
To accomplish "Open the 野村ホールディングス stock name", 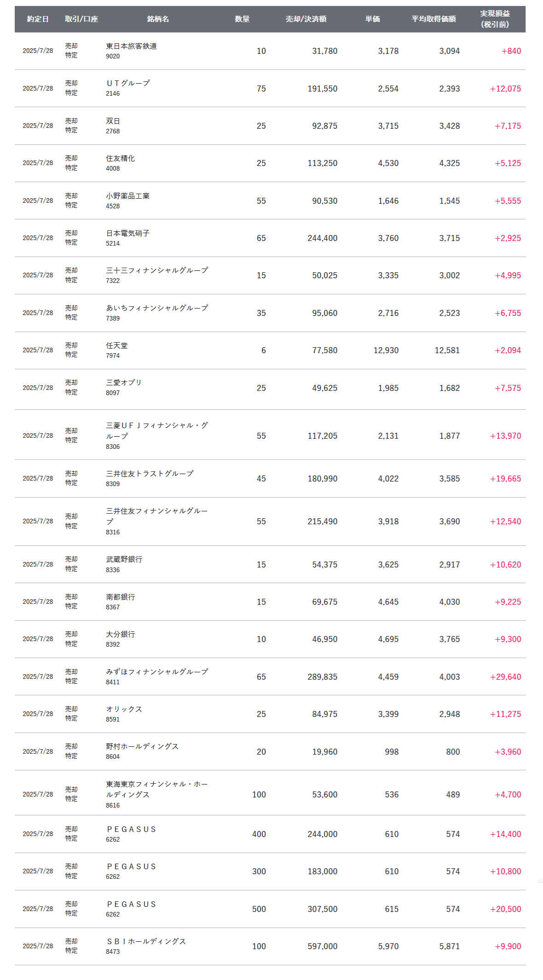I will [x=142, y=746].
